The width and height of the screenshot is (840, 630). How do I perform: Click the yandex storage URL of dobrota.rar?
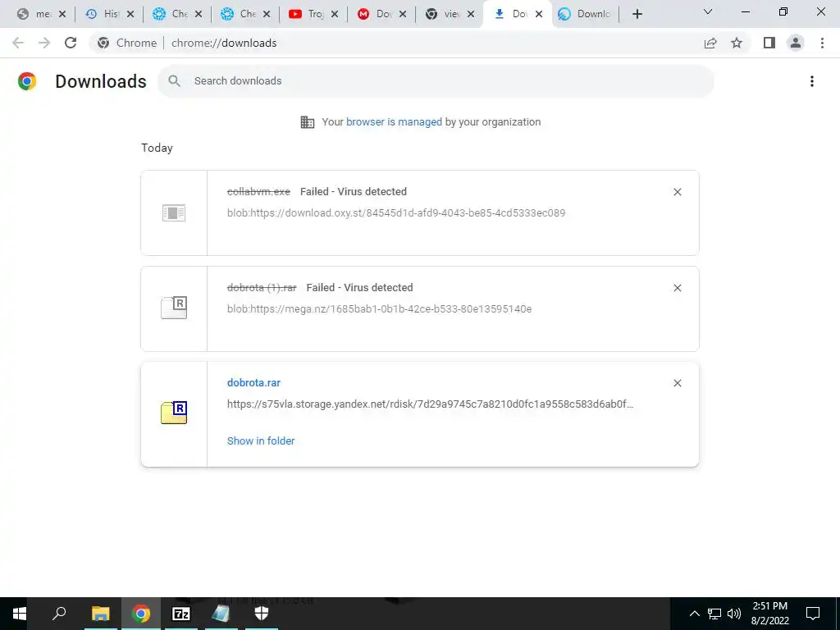(430, 404)
